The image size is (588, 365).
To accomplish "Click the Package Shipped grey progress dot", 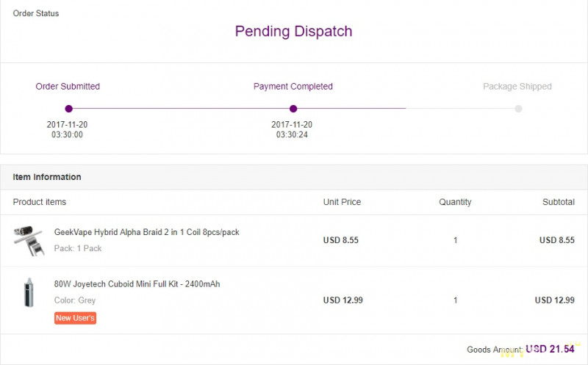I will pos(518,109).
